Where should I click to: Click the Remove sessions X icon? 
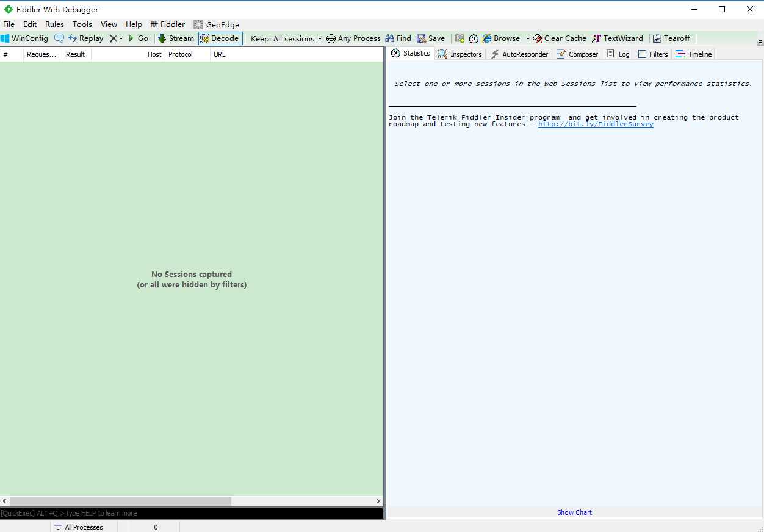(x=113, y=38)
